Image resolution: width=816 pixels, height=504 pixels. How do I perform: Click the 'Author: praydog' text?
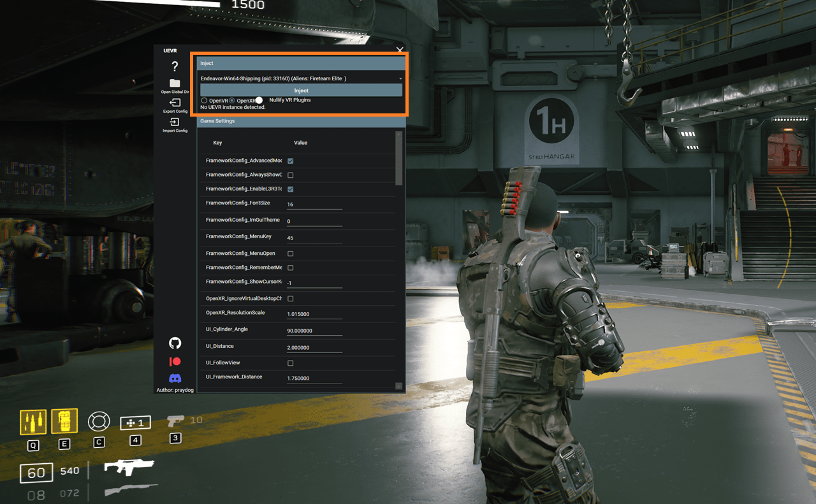(x=175, y=390)
